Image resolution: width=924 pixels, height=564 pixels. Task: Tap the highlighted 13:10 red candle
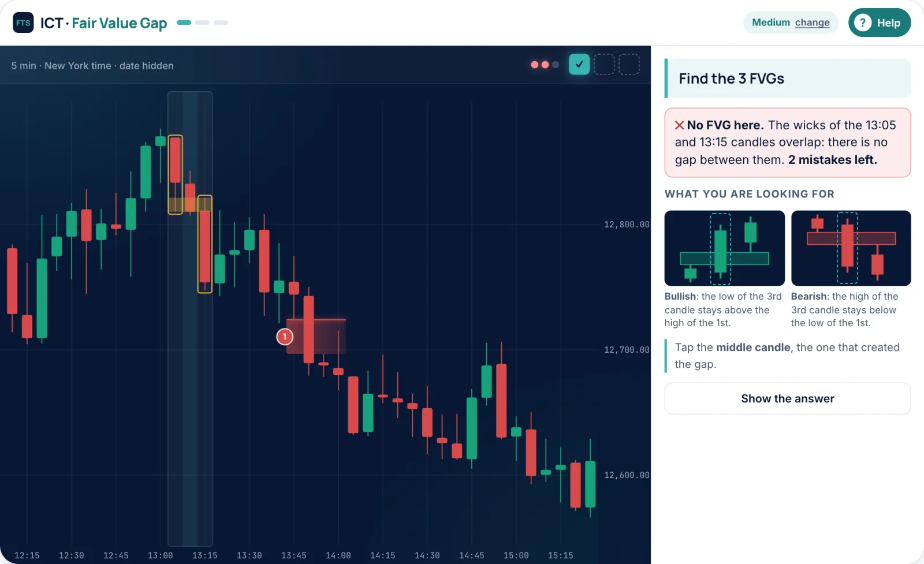pos(190,198)
